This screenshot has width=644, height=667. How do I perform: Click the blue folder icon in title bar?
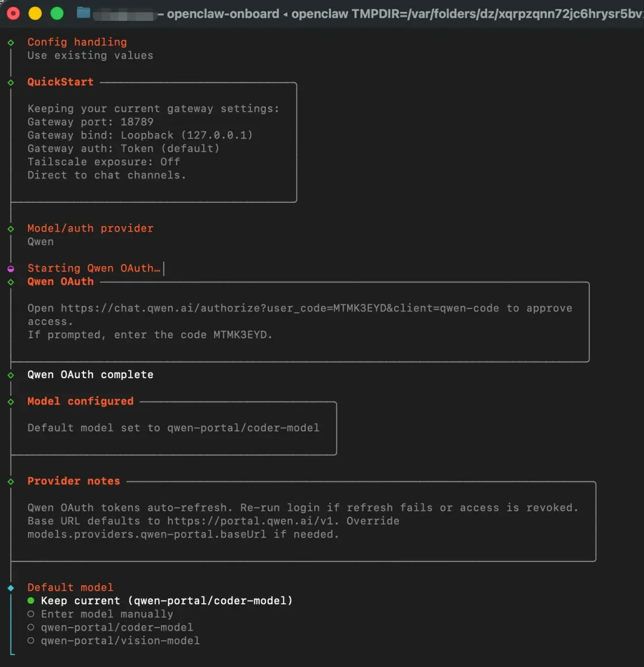[x=83, y=13]
